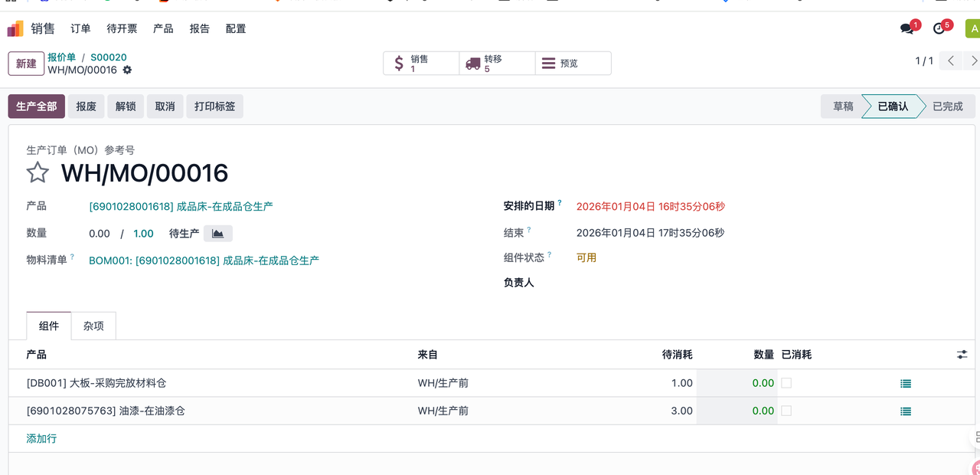Click the 销售 app title
980x475 pixels.
tap(43, 29)
